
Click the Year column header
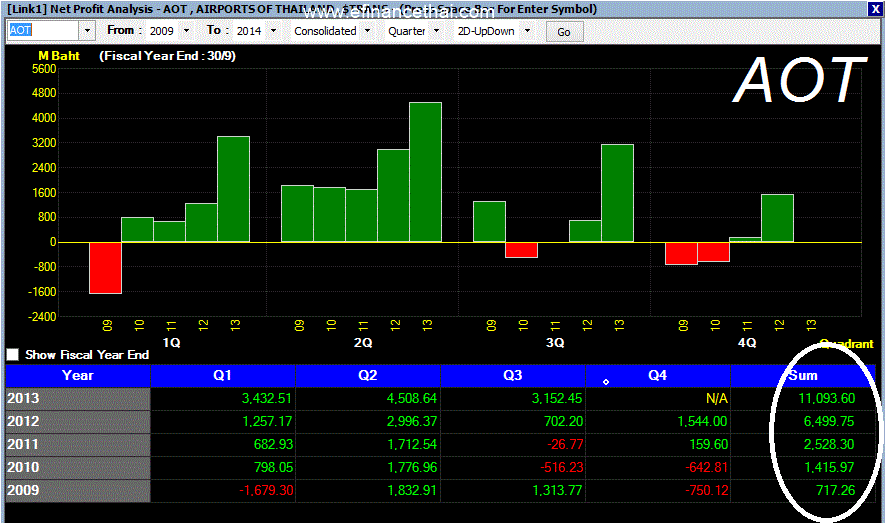[78, 376]
